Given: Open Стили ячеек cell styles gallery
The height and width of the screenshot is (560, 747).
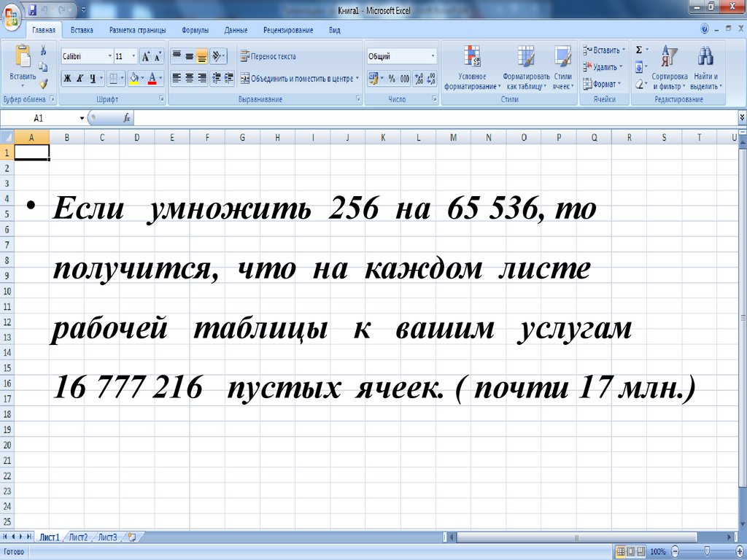Looking at the screenshot, I should 563,67.
